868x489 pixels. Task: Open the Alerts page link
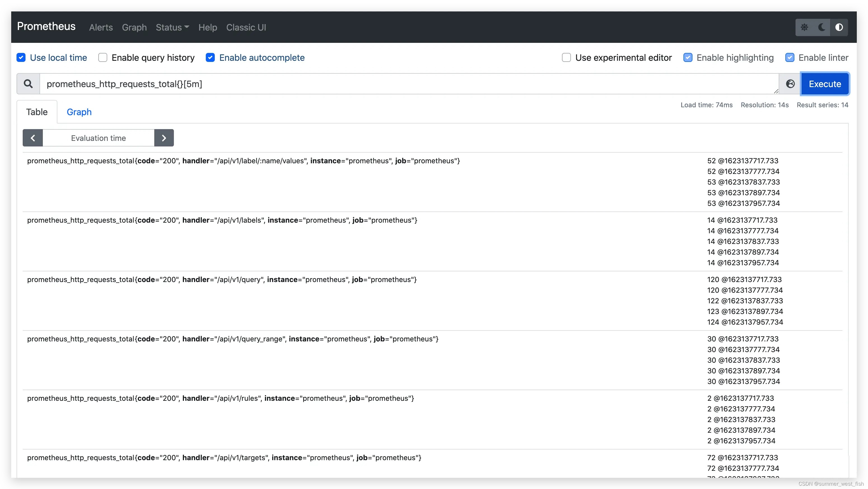coord(101,27)
